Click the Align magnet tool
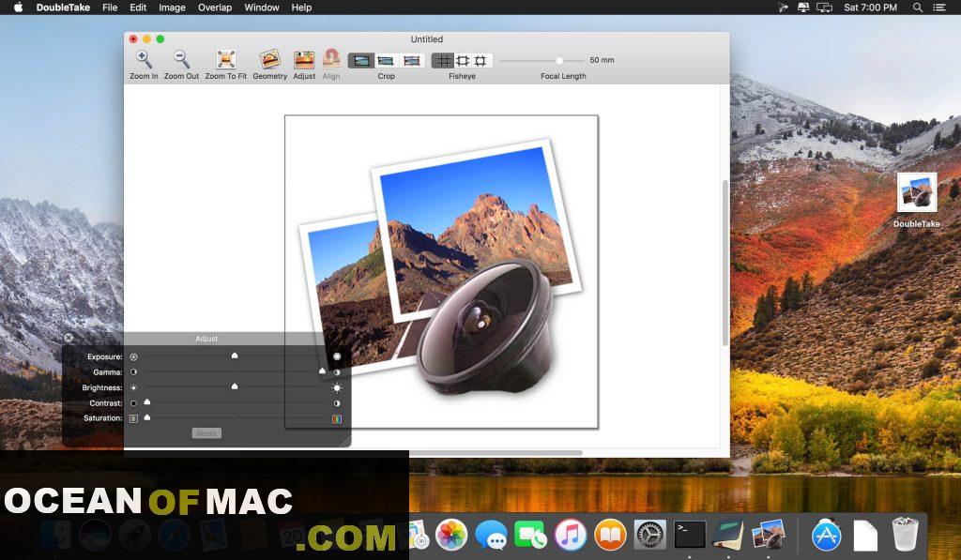This screenshot has height=560, width=961. [x=331, y=65]
